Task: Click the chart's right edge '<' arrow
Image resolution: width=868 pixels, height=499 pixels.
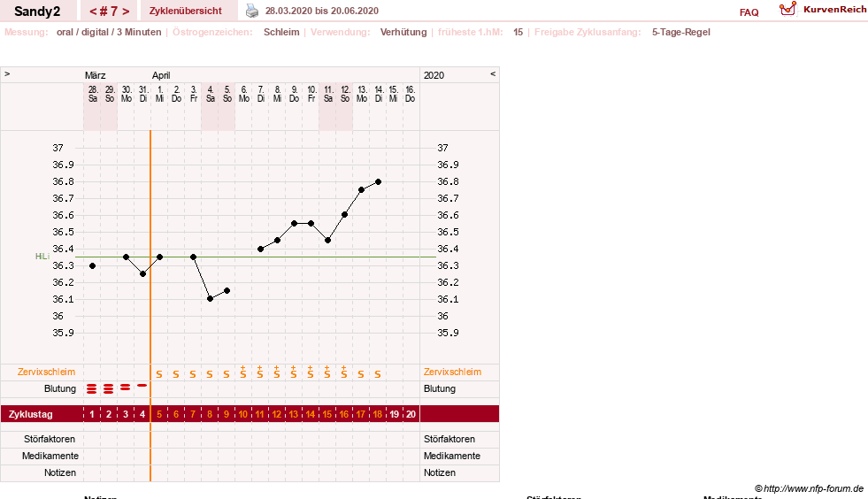Action: [x=493, y=73]
